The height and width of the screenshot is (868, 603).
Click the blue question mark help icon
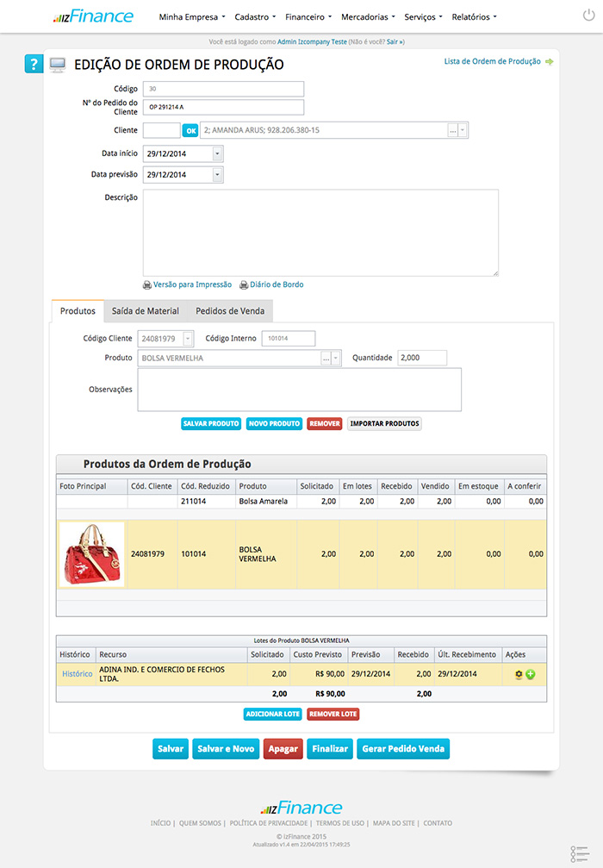coord(34,65)
